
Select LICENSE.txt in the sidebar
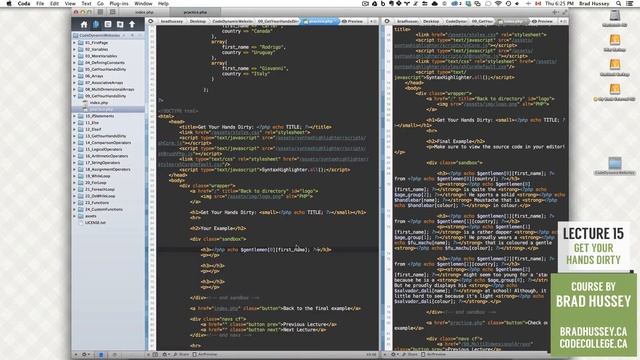(95, 223)
